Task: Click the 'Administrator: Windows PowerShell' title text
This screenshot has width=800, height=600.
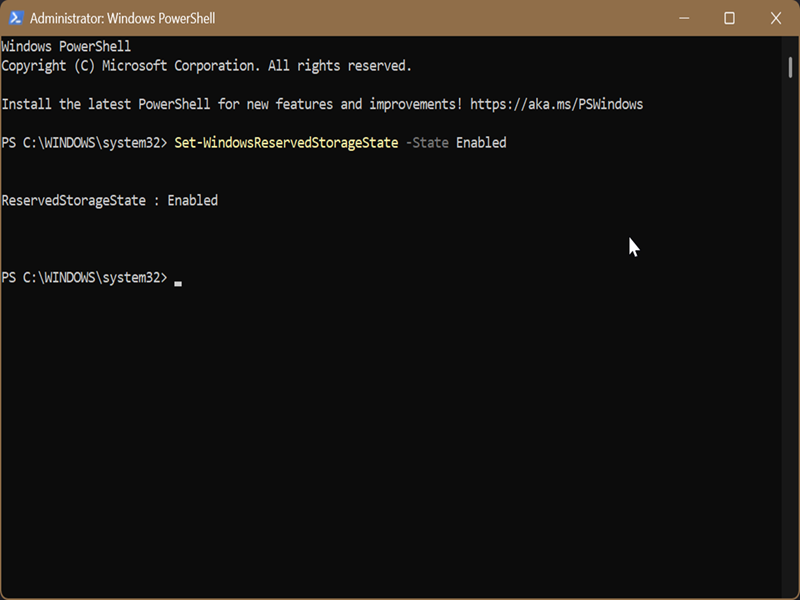Action: pyautogui.click(x=122, y=18)
